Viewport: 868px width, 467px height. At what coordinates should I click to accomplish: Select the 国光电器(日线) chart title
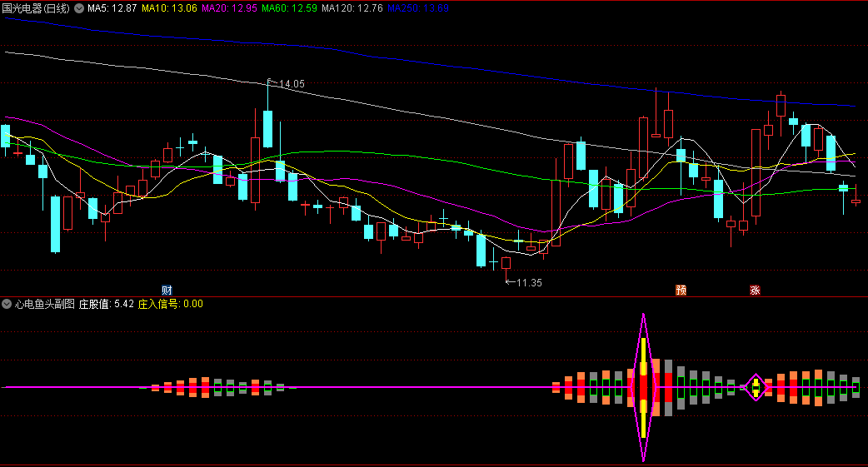pos(36,8)
